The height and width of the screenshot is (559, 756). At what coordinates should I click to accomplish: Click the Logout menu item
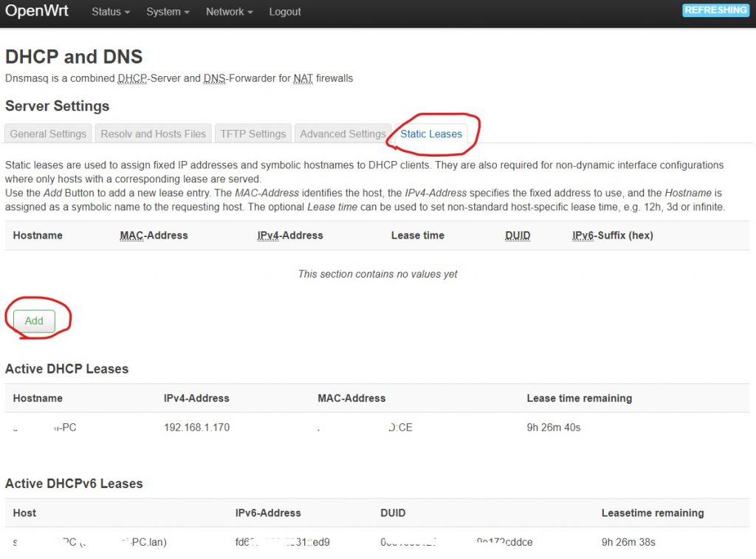[x=284, y=12]
